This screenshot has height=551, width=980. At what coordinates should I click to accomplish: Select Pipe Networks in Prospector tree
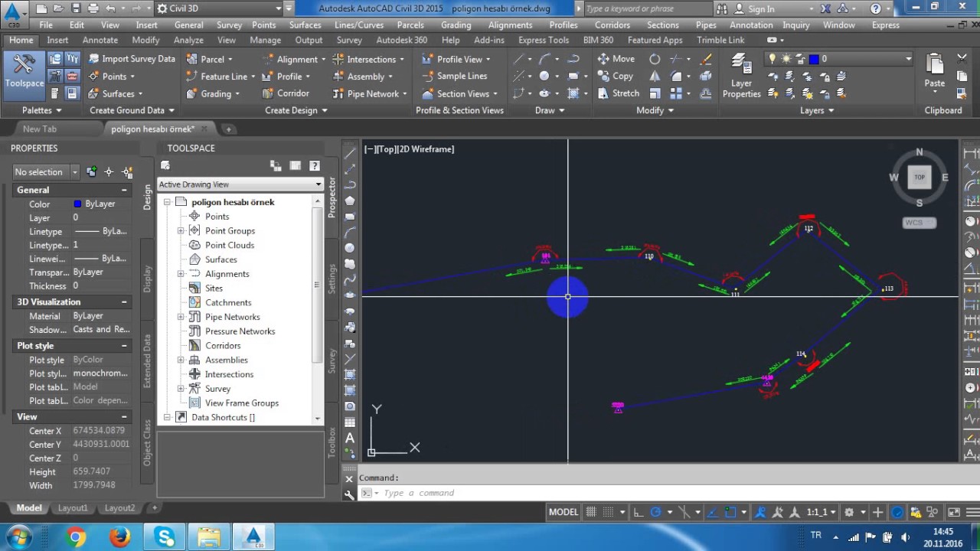pyautogui.click(x=232, y=317)
